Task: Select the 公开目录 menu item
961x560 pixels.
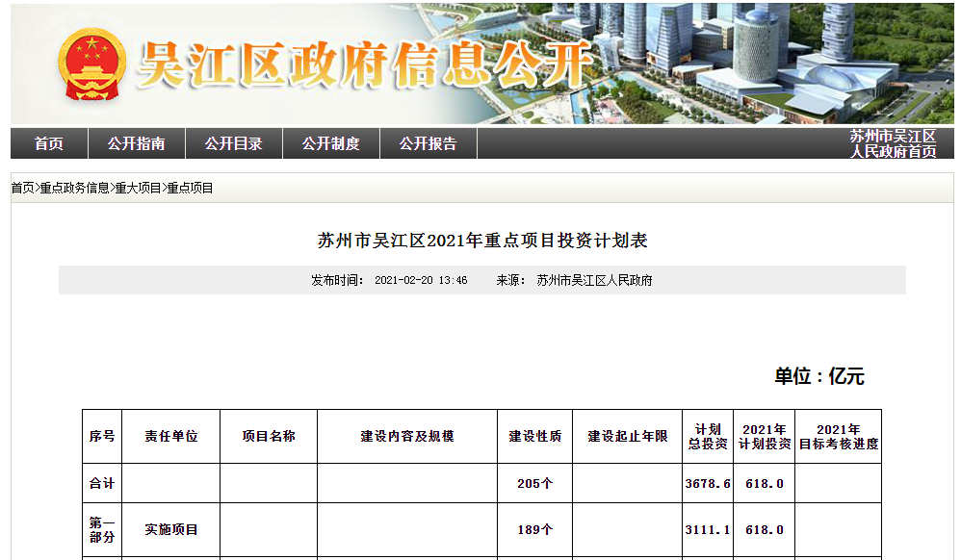Action: (233, 143)
